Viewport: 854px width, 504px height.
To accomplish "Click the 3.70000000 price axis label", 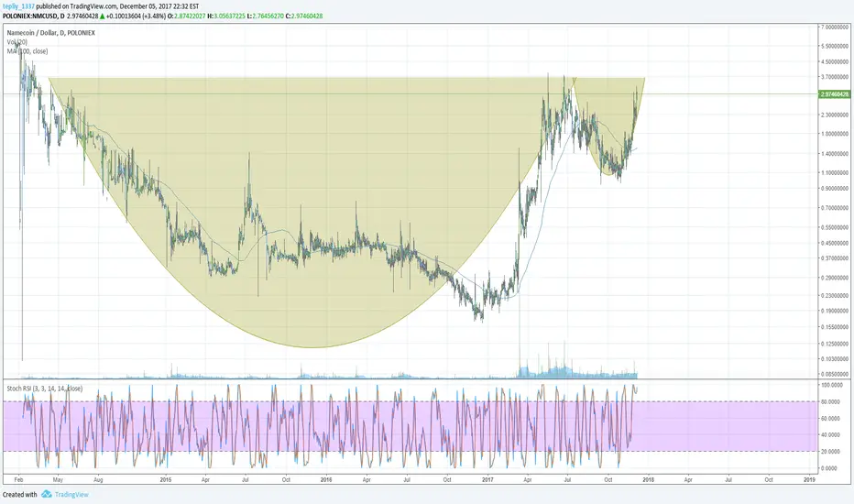I will coord(836,78).
